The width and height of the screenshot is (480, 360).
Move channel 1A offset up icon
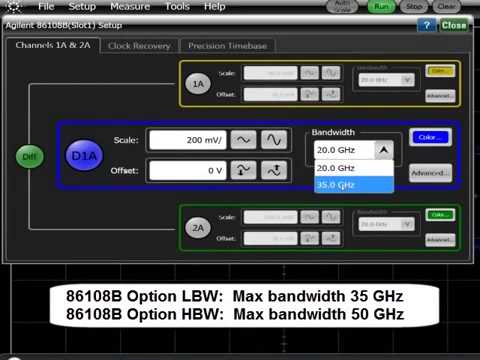tap(331, 94)
